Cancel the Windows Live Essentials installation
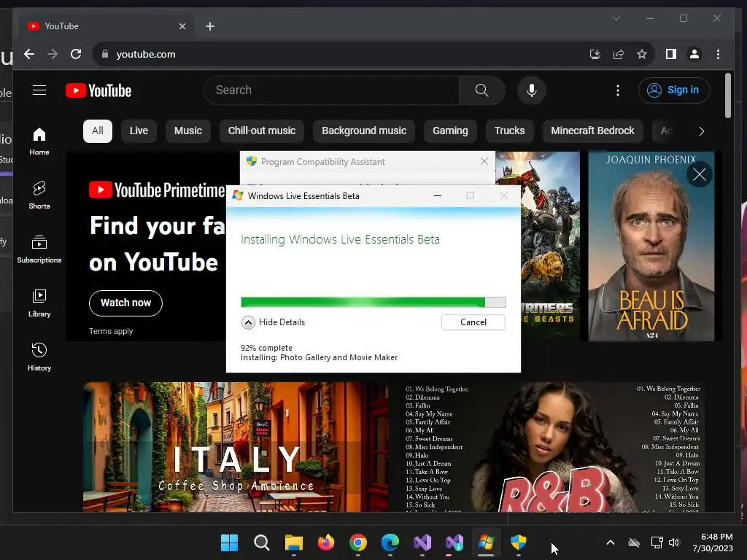Image resolution: width=747 pixels, height=560 pixels. 473,322
